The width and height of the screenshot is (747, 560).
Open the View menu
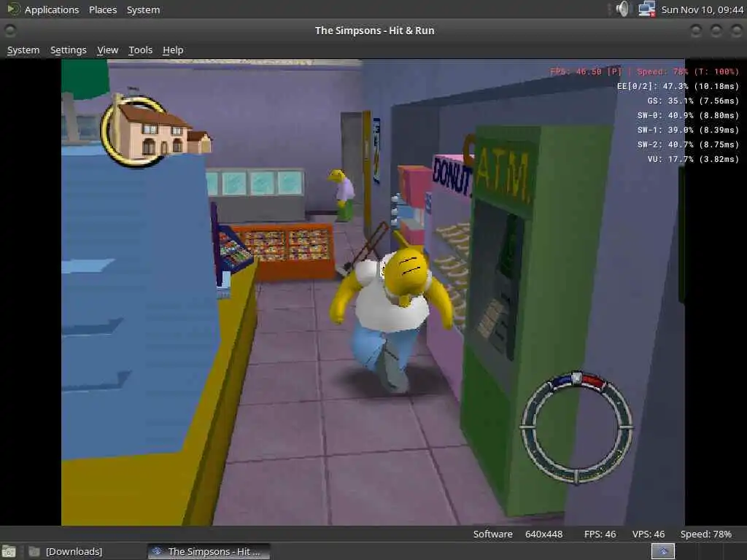(108, 50)
